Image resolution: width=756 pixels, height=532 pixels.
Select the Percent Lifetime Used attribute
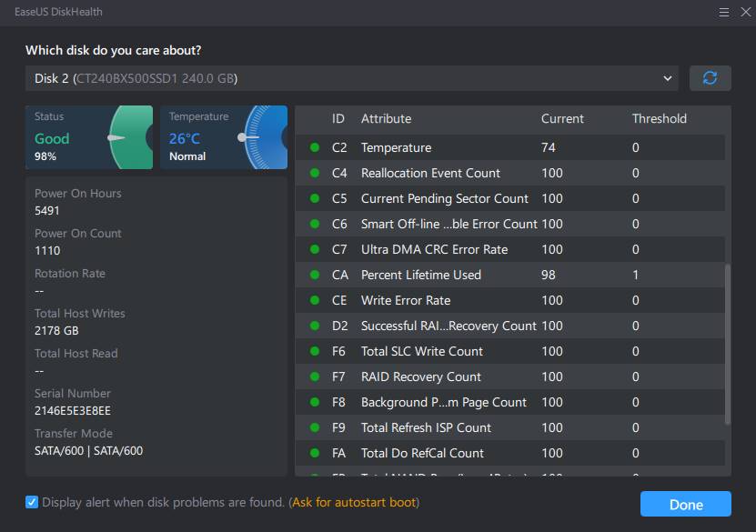click(x=421, y=275)
